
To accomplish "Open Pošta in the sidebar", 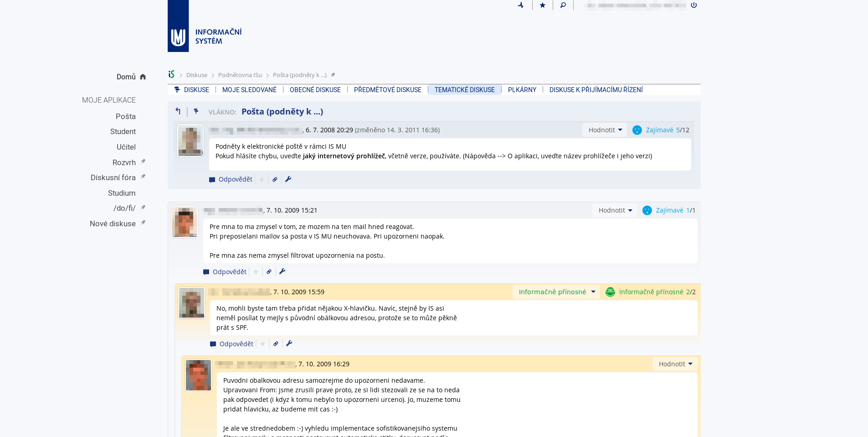I will (125, 117).
